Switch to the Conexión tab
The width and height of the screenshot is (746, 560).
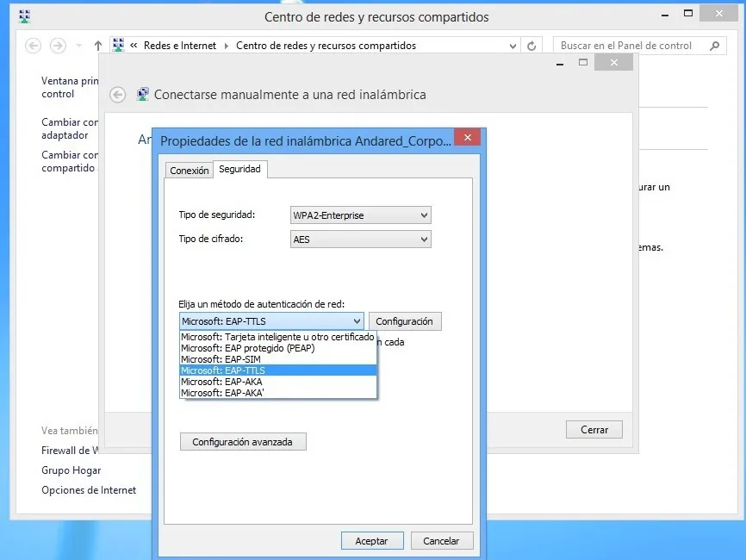tap(189, 171)
